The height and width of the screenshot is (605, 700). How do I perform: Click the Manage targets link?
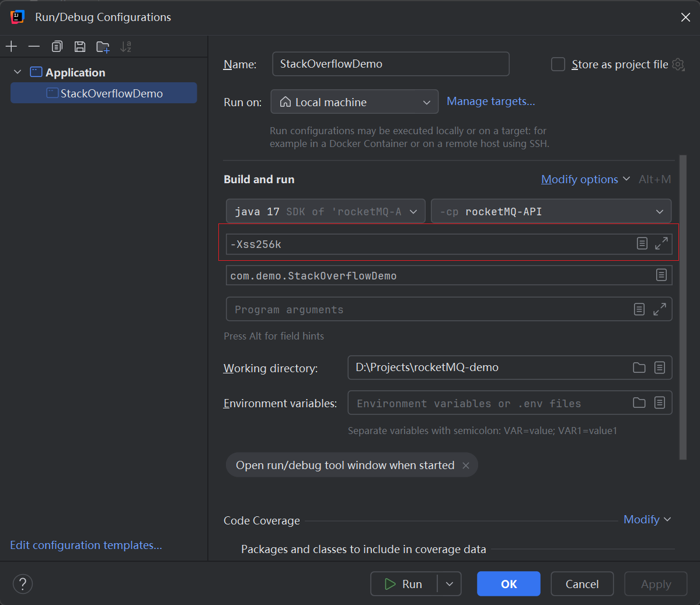[x=490, y=102]
